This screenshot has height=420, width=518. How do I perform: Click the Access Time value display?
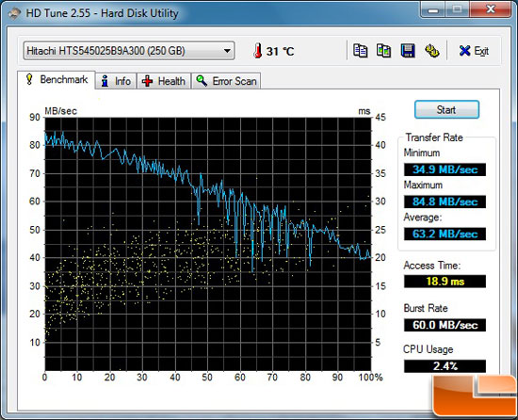[x=445, y=282]
